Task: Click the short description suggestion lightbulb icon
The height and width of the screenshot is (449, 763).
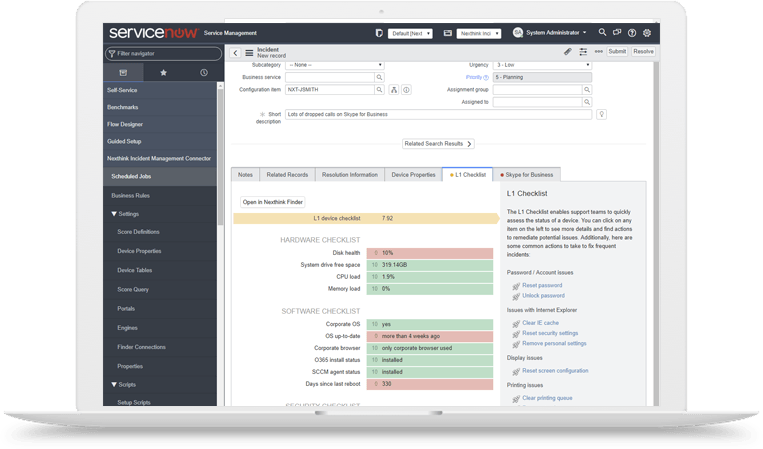Action: click(601, 114)
